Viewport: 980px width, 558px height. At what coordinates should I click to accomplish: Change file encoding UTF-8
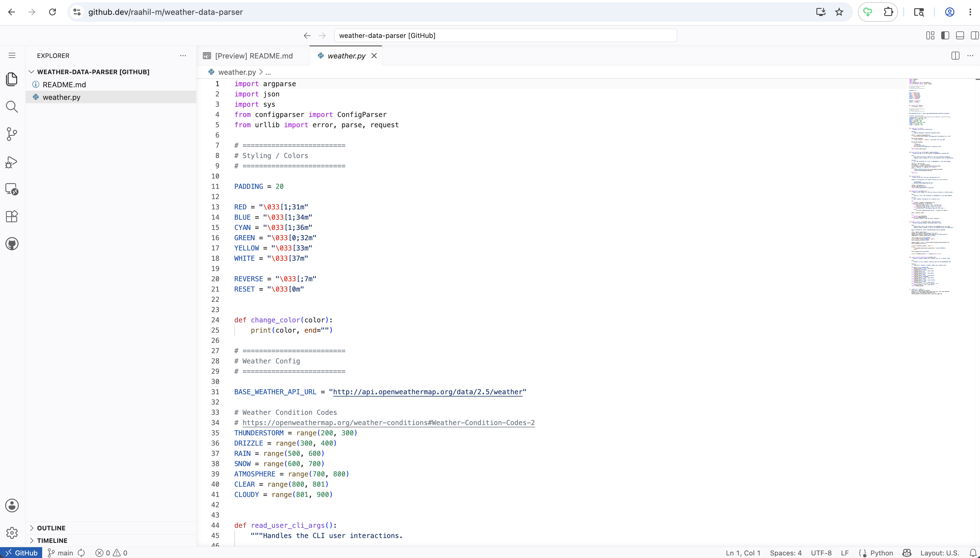pos(821,553)
